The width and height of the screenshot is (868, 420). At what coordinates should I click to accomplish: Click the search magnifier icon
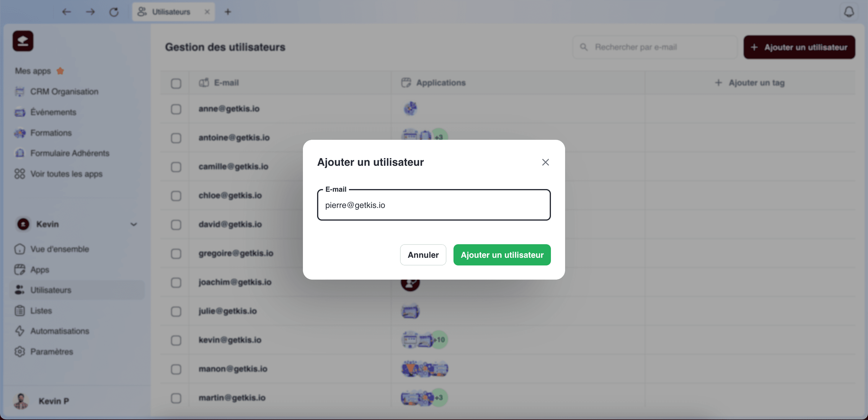pos(584,47)
